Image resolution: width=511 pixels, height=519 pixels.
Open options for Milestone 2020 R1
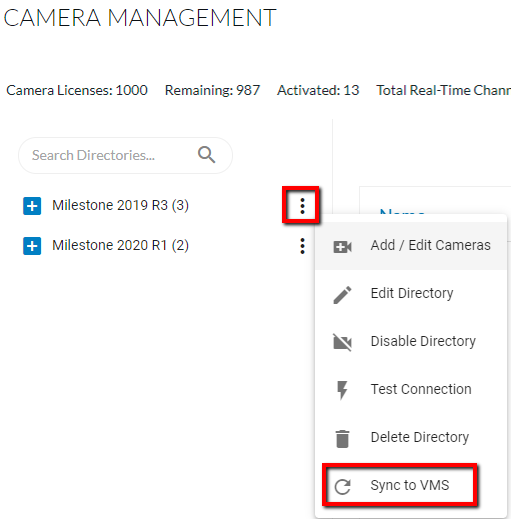point(302,246)
